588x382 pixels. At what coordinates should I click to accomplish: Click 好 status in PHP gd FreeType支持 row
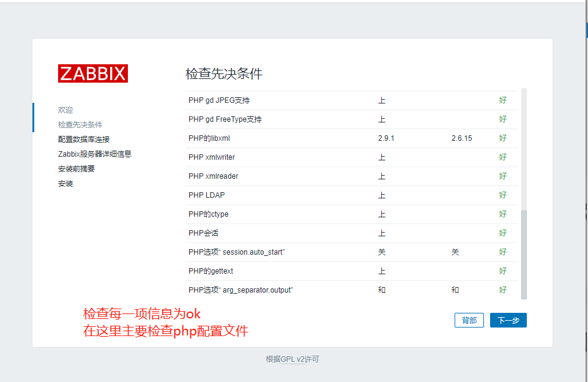click(503, 119)
